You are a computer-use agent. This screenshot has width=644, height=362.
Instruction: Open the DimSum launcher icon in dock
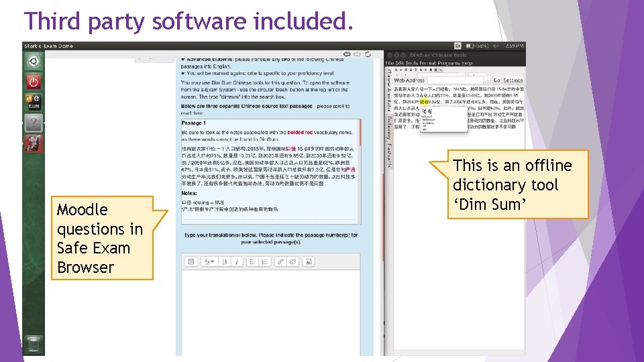34,143
